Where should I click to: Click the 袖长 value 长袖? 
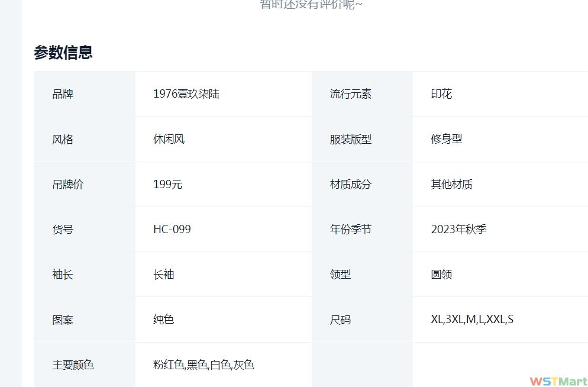point(163,275)
